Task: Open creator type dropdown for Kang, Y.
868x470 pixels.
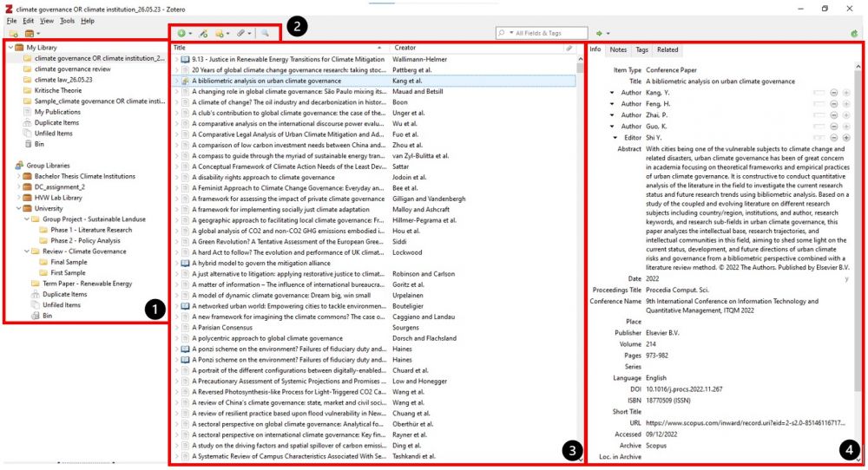Action: coord(612,93)
